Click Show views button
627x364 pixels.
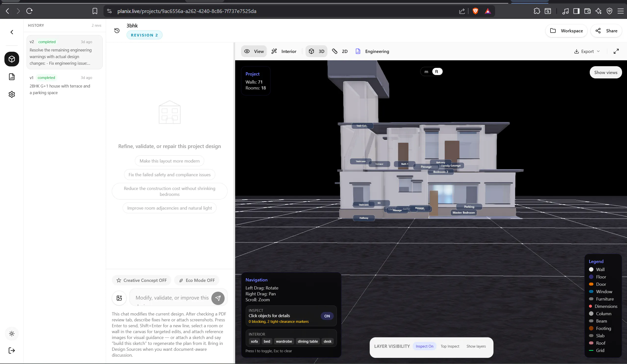(606, 72)
